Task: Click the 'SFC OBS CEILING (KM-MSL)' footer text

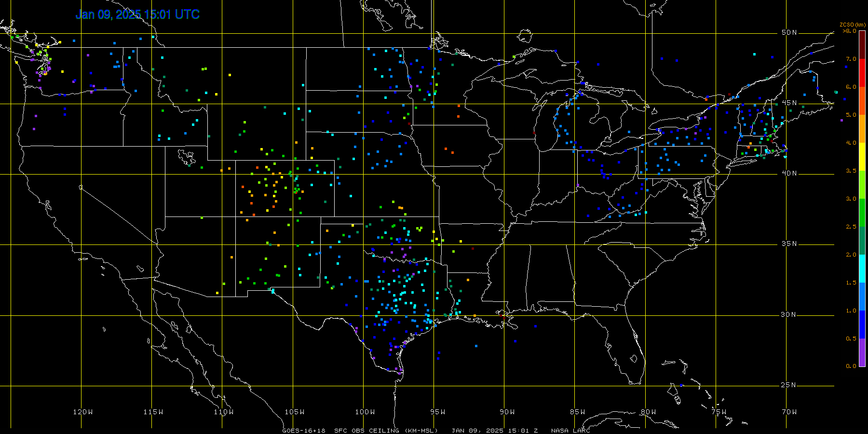Action: 386,430
